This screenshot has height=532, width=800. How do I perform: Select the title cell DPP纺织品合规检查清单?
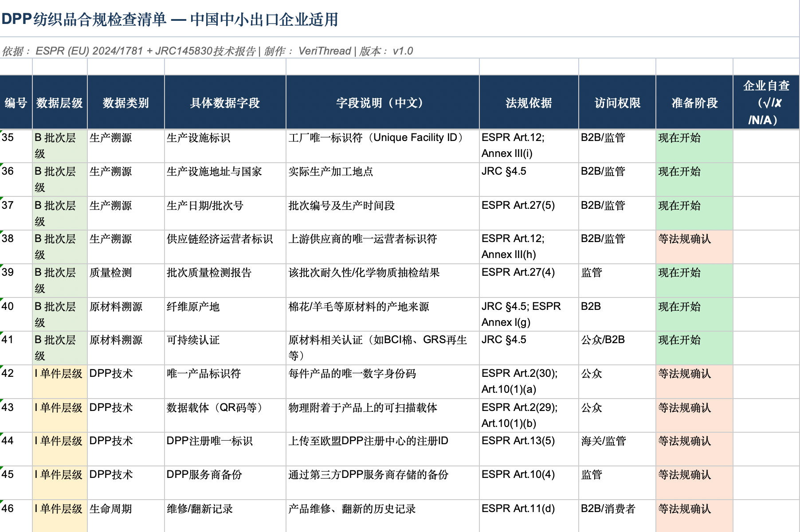click(399, 19)
